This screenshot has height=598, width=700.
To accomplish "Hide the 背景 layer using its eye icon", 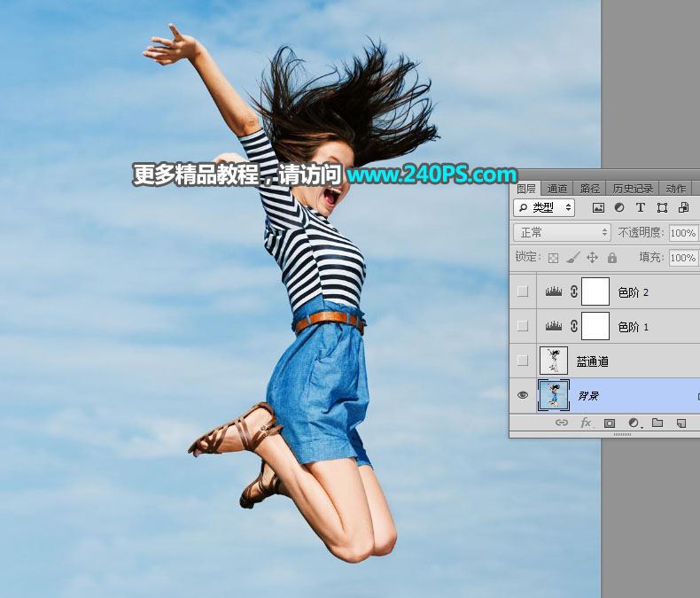I will point(524,396).
